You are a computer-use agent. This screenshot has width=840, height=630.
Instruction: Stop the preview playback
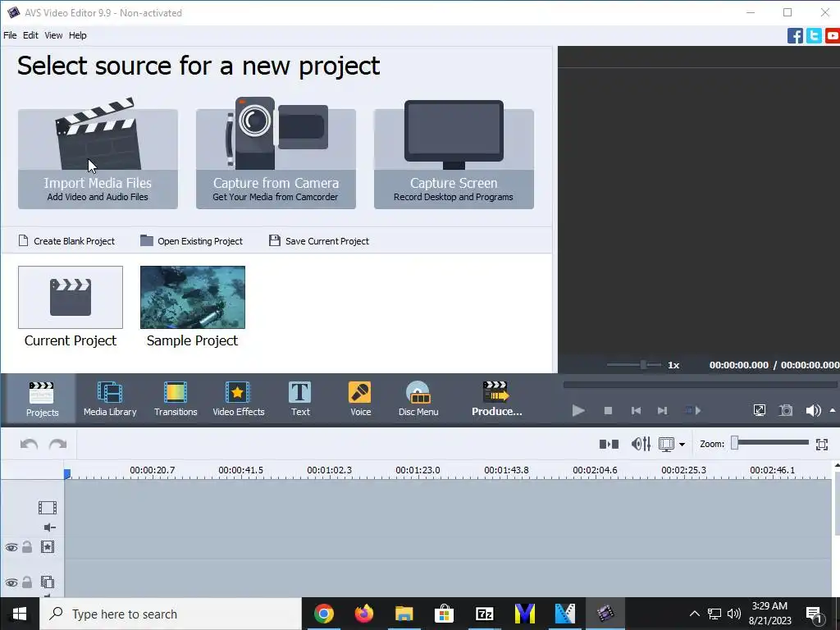[608, 411]
